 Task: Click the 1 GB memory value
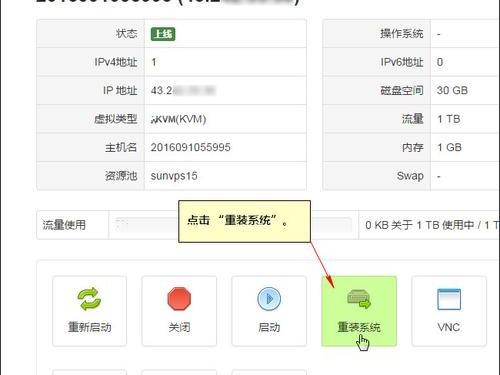pos(450,147)
